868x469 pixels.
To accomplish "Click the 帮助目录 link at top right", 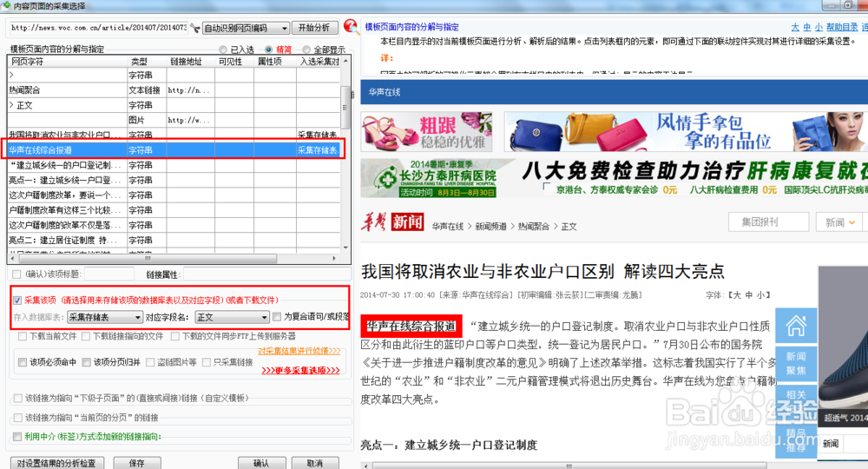I will pos(842,27).
